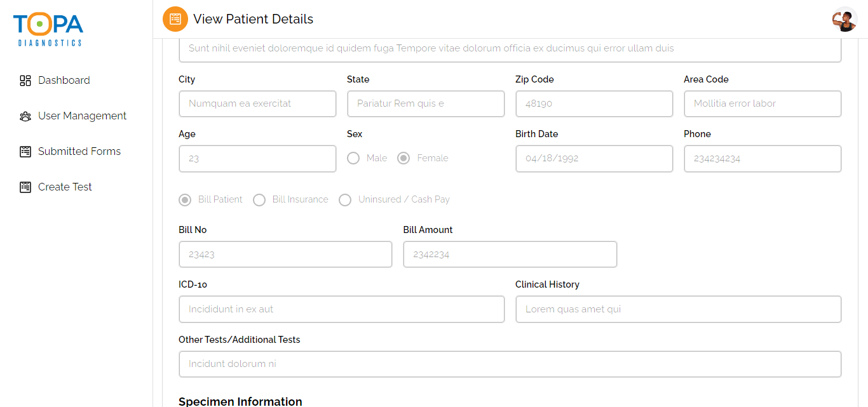Click the User Management people icon
The width and height of the screenshot is (868, 407).
pos(25,116)
